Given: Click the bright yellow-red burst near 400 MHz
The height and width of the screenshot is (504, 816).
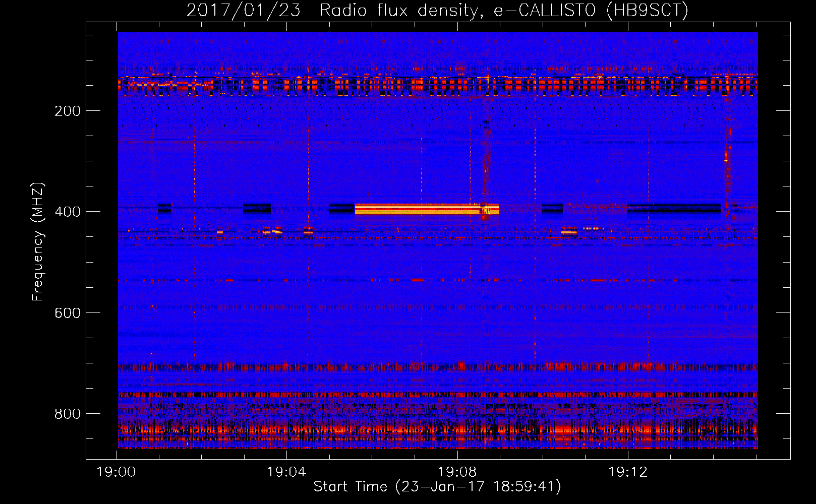Looking at the screenshot, I should coord(427,209).
